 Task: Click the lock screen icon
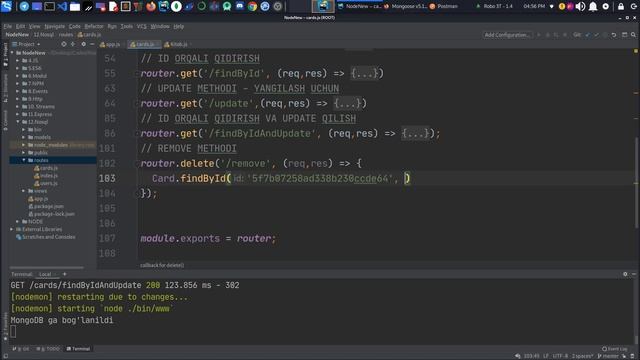pos(621,6)
